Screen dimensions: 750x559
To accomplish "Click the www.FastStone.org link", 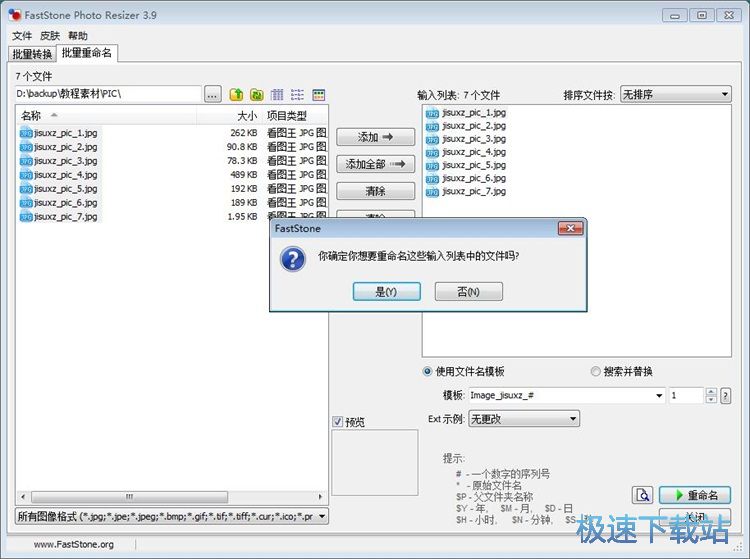I will tap(74, 544).
